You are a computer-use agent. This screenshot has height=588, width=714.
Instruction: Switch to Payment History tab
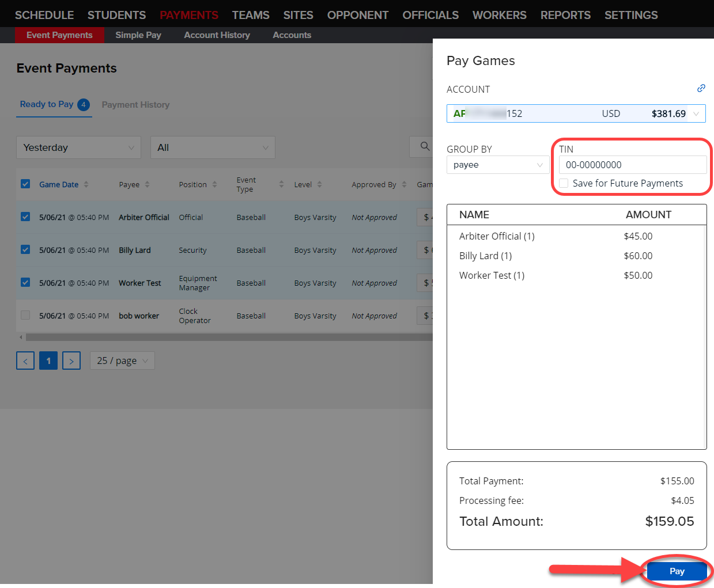pyautogui.click(x=135, y=105)
